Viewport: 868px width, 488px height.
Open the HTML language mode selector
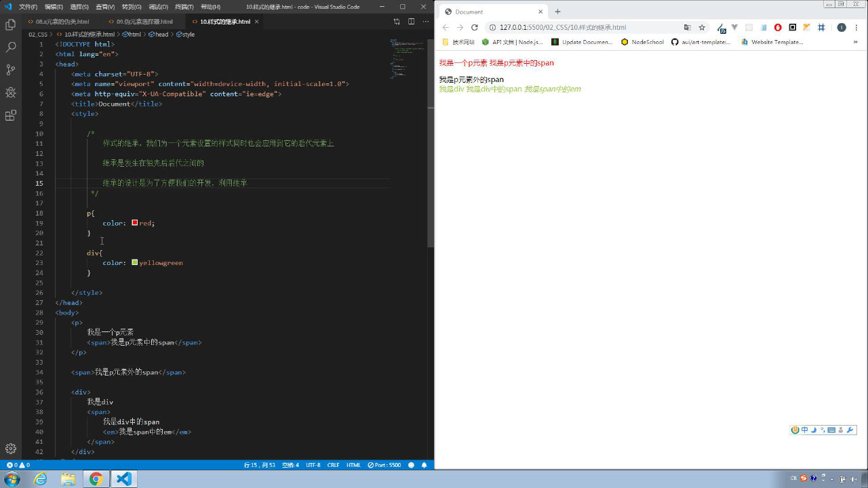point(353,466)
